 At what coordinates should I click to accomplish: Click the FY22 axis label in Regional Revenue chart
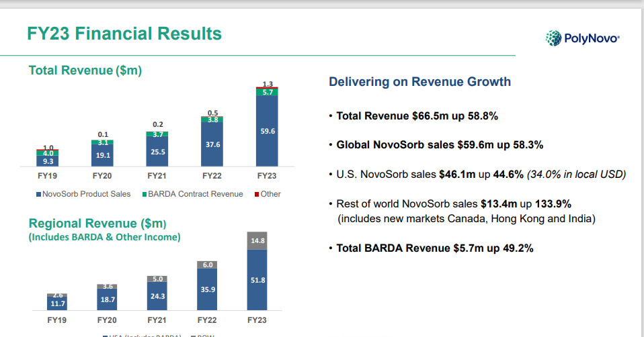tap(207, 320)
